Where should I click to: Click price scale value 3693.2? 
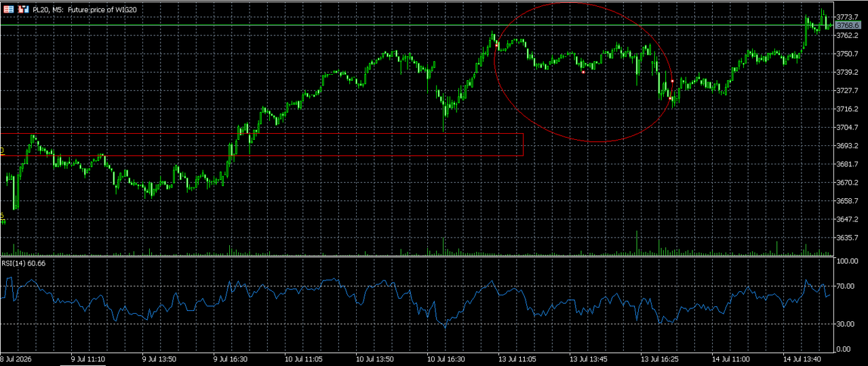pos(848,145)
